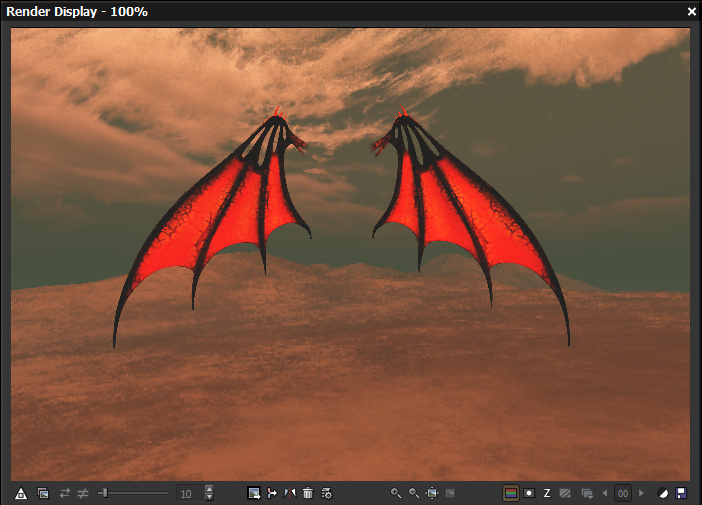Delete the render with the trash icon
The height and width of the screenshot is (505, 702).
(308, 493)
